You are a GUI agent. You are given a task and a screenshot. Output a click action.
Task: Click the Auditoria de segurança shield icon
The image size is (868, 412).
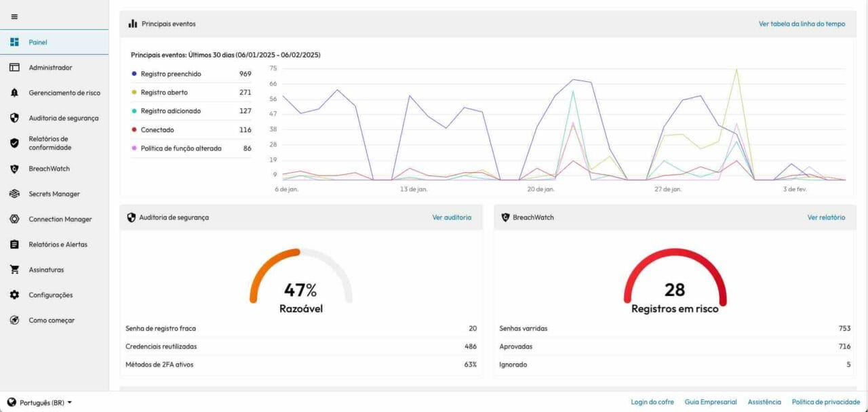coord(14,118)
